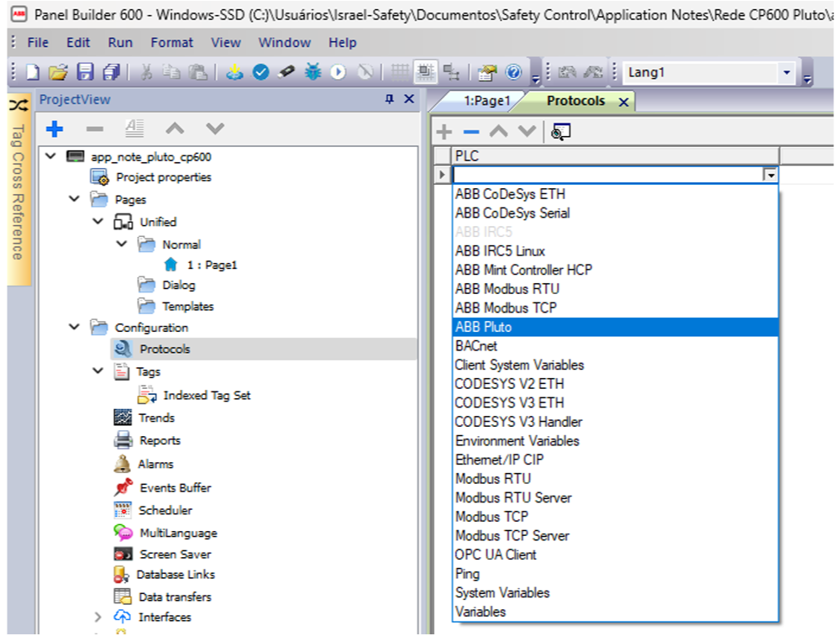The height and width of the screenshot is (636, 840).
Task: Choose CODESYS V3 ETH from the list
Action: click(x=615, y=403)
